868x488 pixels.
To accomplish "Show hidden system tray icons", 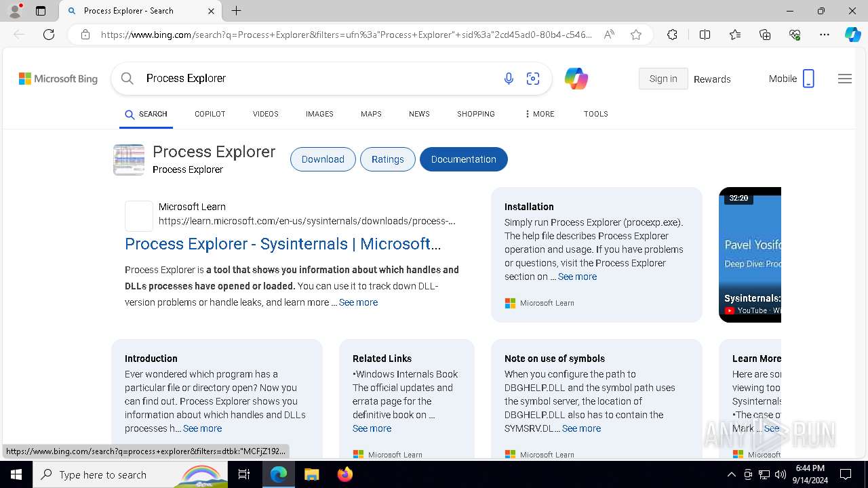I will tap(731, 474).
